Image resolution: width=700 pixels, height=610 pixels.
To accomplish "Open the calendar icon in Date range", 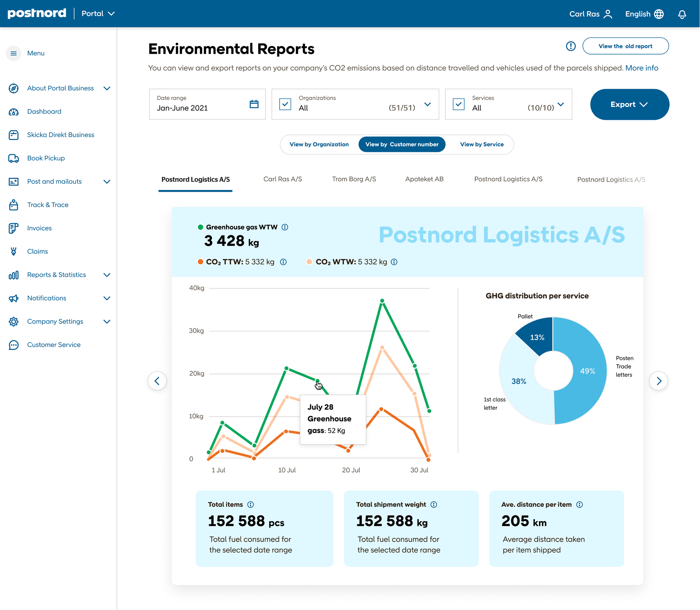I will click(254, 104).
